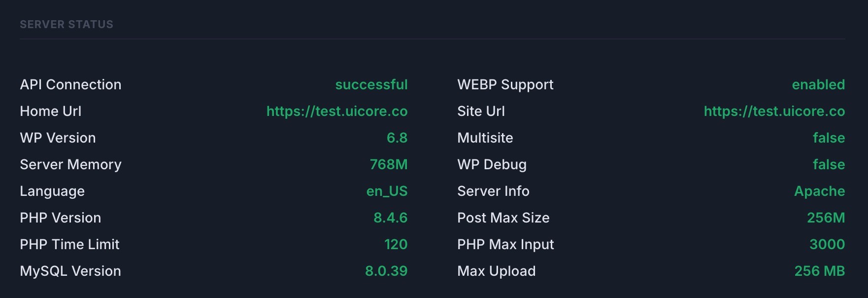Select the Language en_US value
868x298 pixels.
click(387, 191)
